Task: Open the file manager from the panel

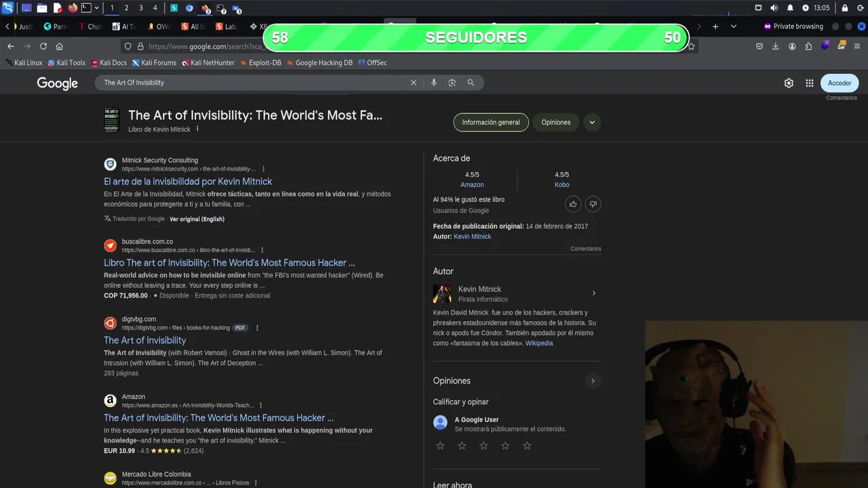Action: [41, 8]
